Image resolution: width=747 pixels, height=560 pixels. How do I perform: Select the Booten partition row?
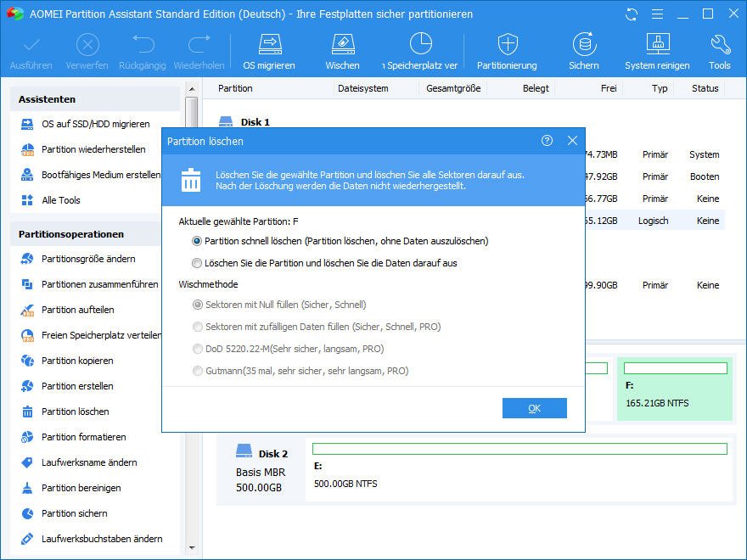point(655,176)
